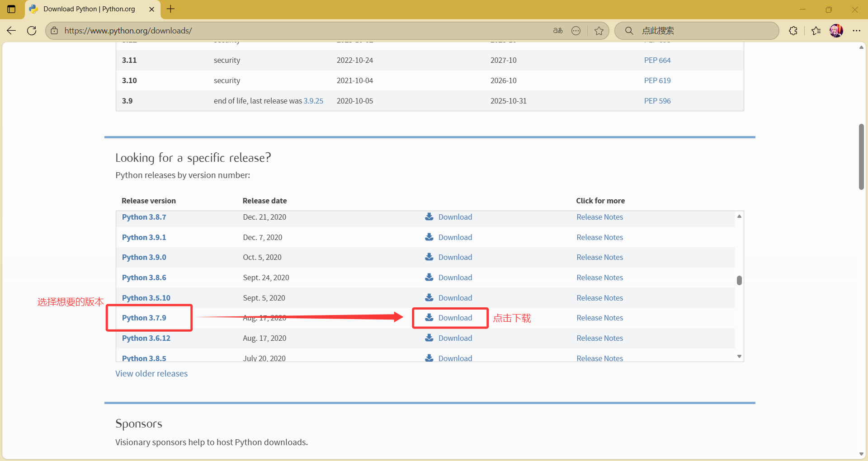Open Release Notes for Python 3.8.7

[x=599, y=217]
